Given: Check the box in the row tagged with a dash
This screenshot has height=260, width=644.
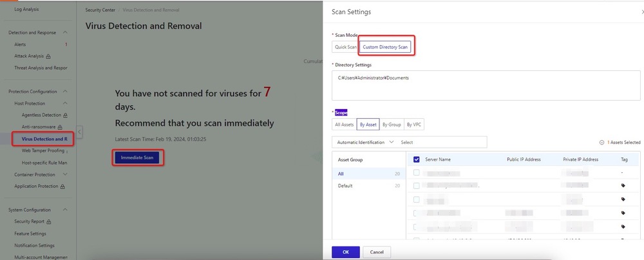Looking at the screenshot, I should tap(417, 172).
